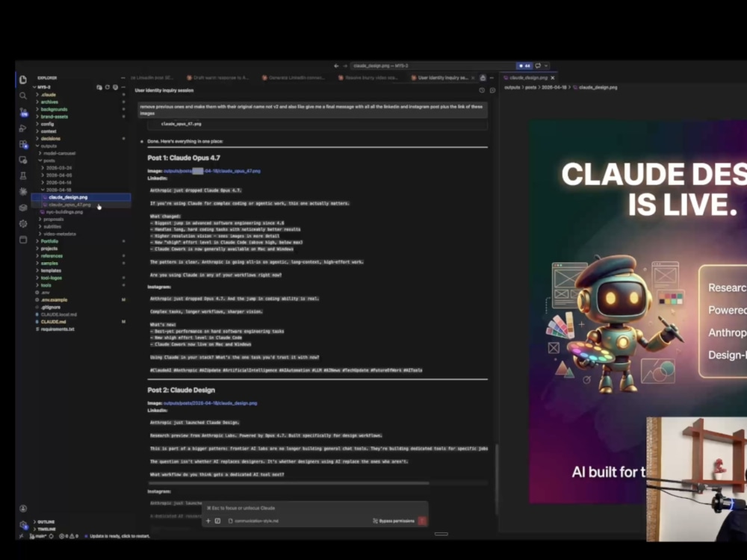The width and height of the screenshot is (747, 560).
Task: Click the Accounts icon in activity bar
Action: point(23,508)
